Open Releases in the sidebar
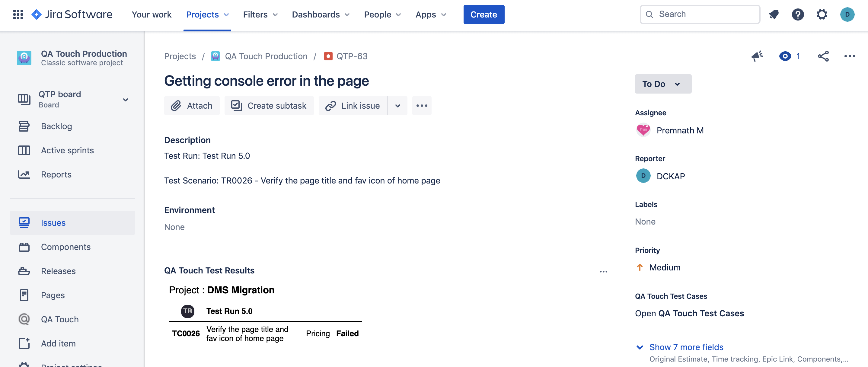 pos(72,271)
